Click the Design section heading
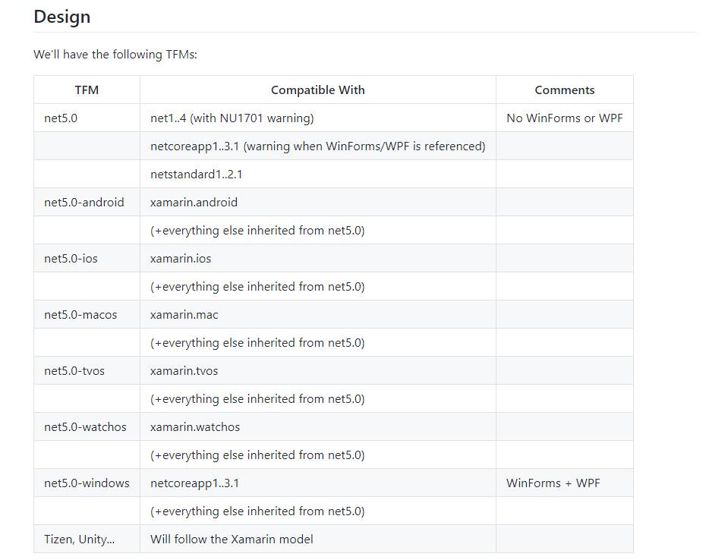Screen dimensions: 728x560 click(61, 17)
